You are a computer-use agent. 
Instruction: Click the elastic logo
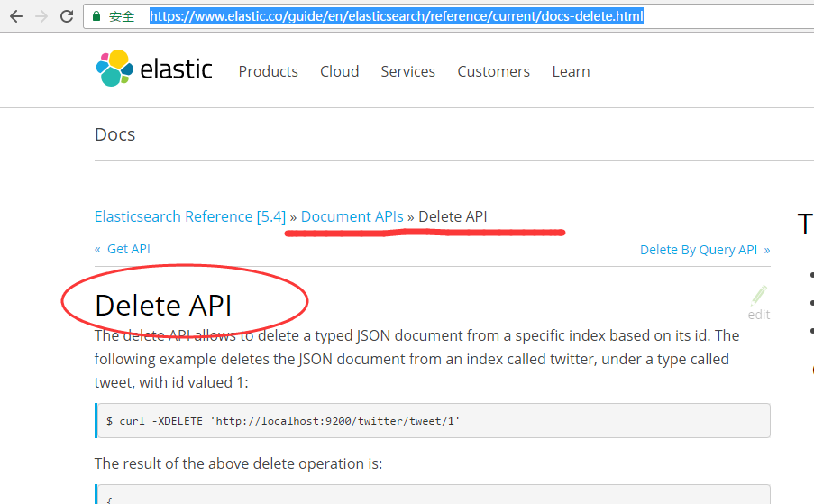[x=154, y=69]
